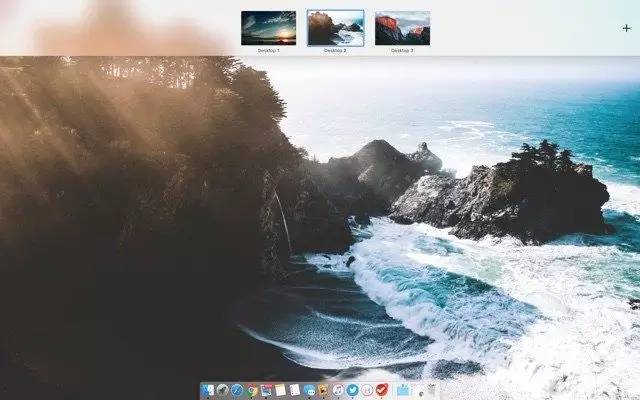Launch Launchpad from the dock
The image size is (640, 400).
[223, 390]
